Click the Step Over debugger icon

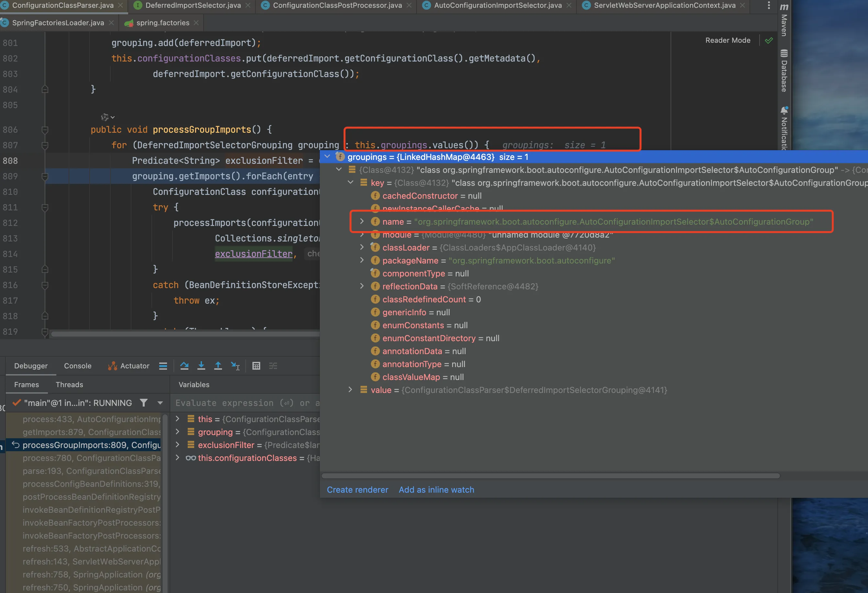[x=184, y=366]
